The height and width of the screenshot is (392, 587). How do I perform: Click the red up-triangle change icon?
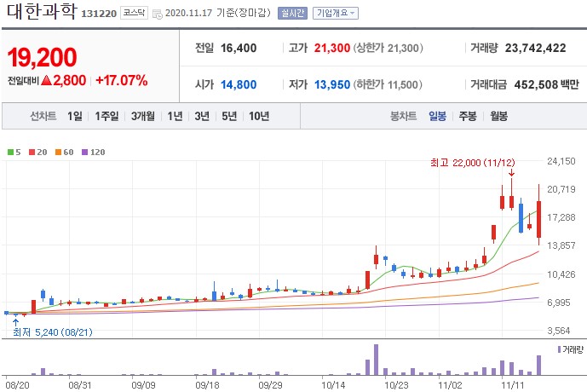[x=46, y=80]
